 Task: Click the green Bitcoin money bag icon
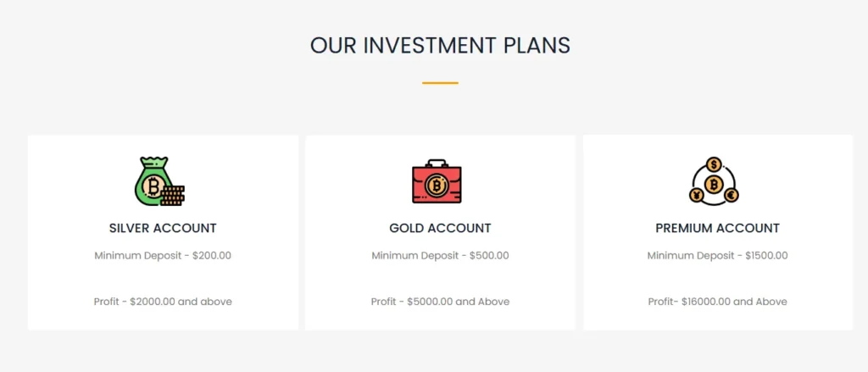153,181
